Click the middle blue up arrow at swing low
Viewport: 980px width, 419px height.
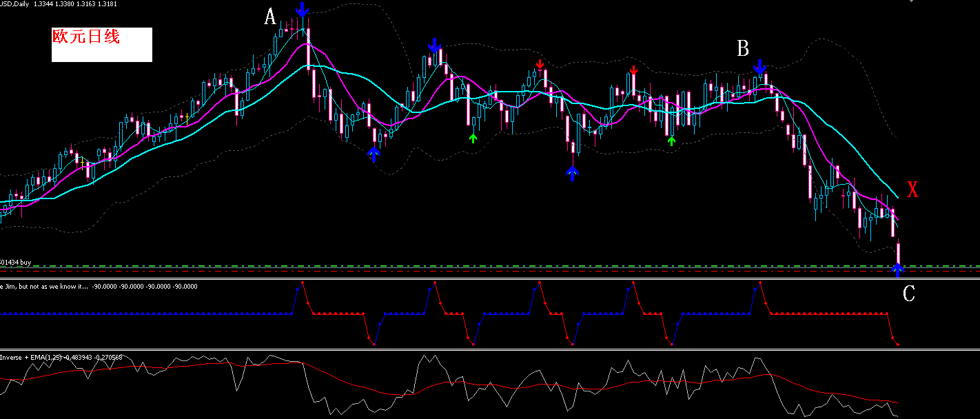click(x=572, y=173)
